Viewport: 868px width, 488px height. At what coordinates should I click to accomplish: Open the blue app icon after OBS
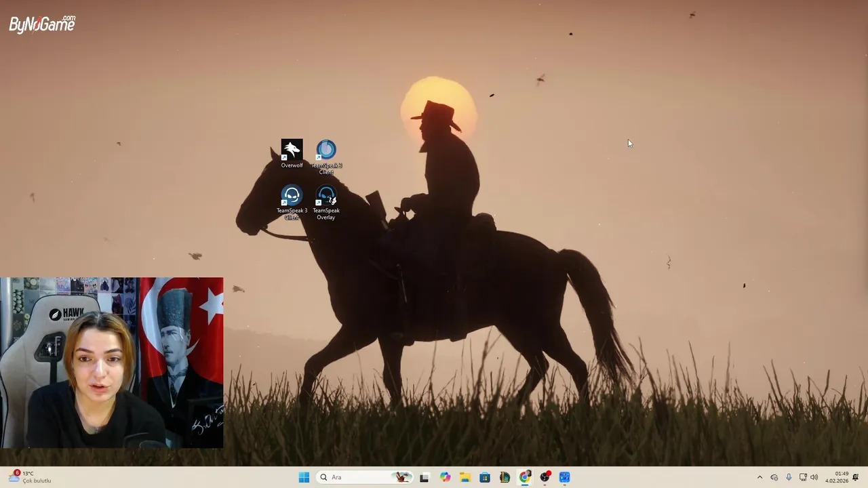(x=565, y=477)
